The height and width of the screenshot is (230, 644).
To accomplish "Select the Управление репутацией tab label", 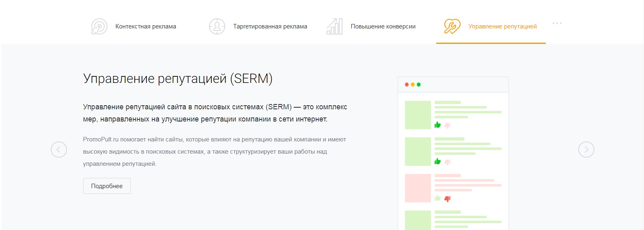I will 502,26.
